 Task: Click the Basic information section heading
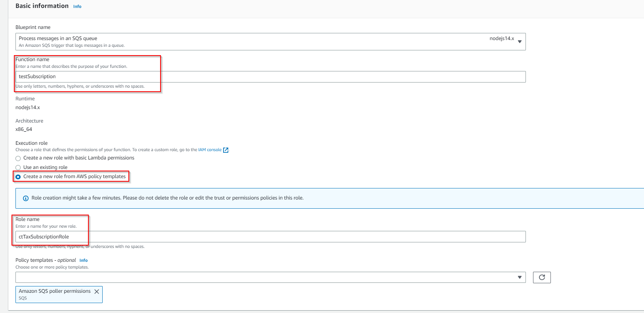point(42,6)
